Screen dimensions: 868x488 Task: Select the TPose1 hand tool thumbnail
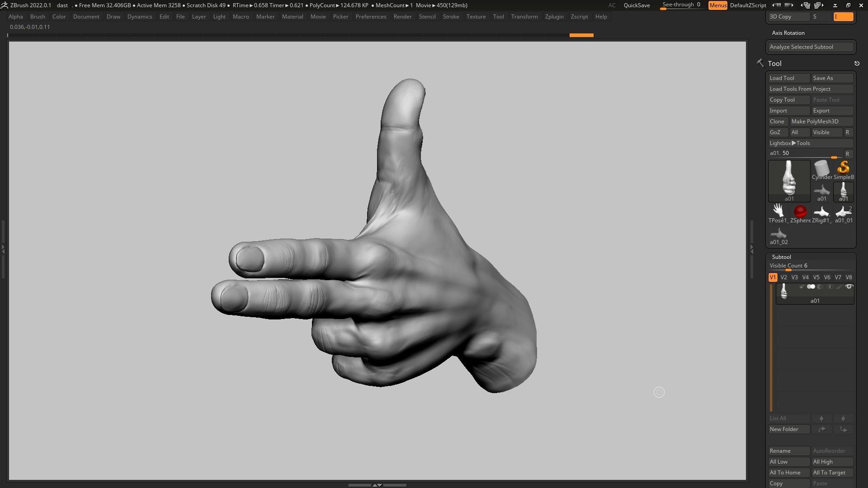(x=778, y=213)
